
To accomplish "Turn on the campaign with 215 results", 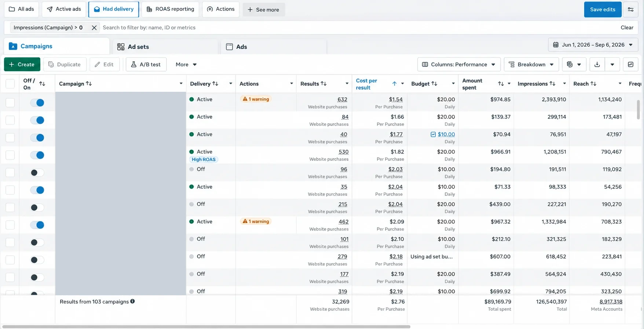I will coord(37,207).
